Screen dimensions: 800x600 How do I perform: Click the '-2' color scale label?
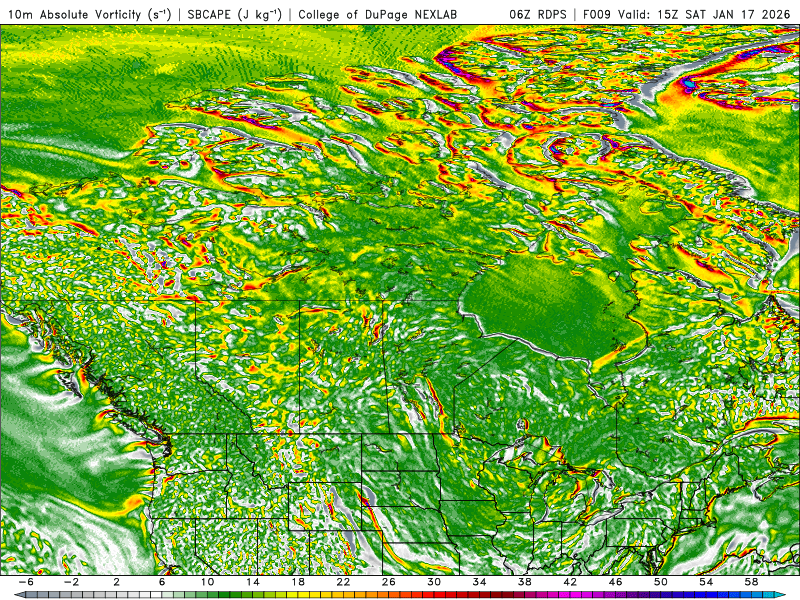(x=71, y=582)
